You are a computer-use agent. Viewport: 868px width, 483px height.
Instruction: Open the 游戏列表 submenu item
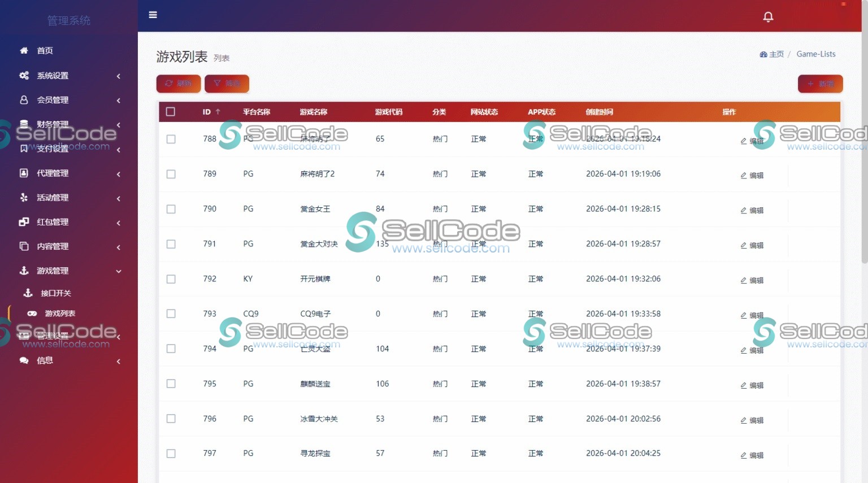tap(60, 314)
